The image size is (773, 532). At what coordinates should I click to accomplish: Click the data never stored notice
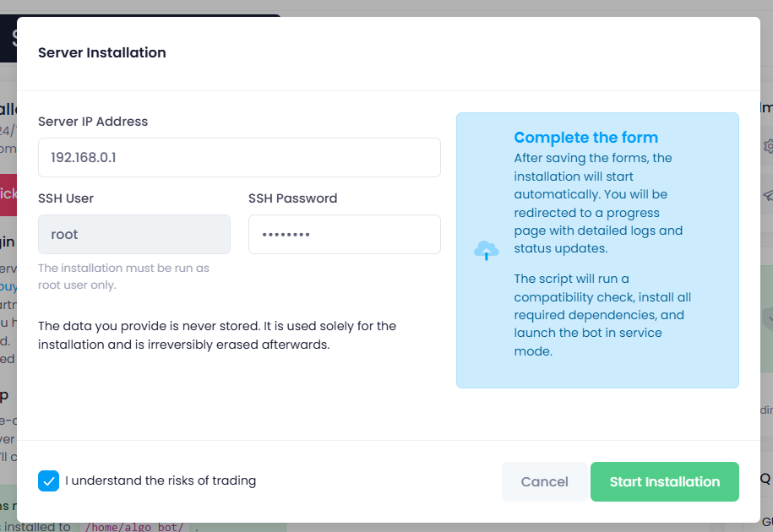click(x=217, y=335)
